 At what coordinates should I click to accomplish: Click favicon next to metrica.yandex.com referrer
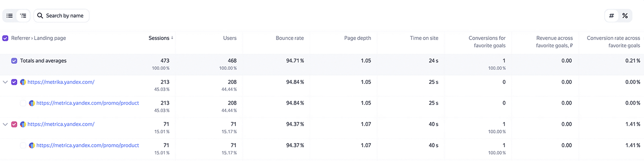(23, 124)
